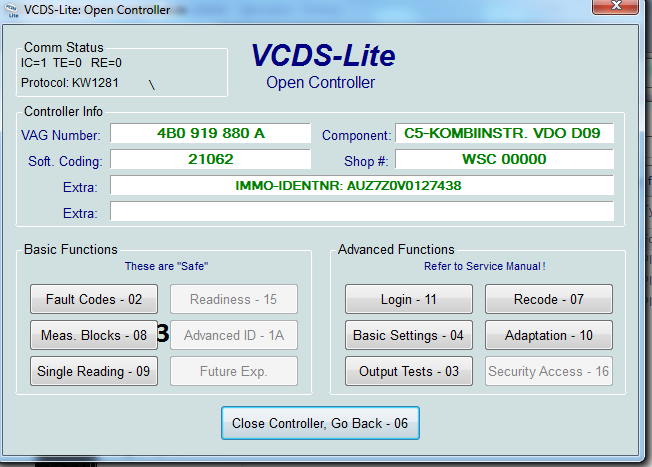Click the disabled Future Exp. button

(234, 371)
